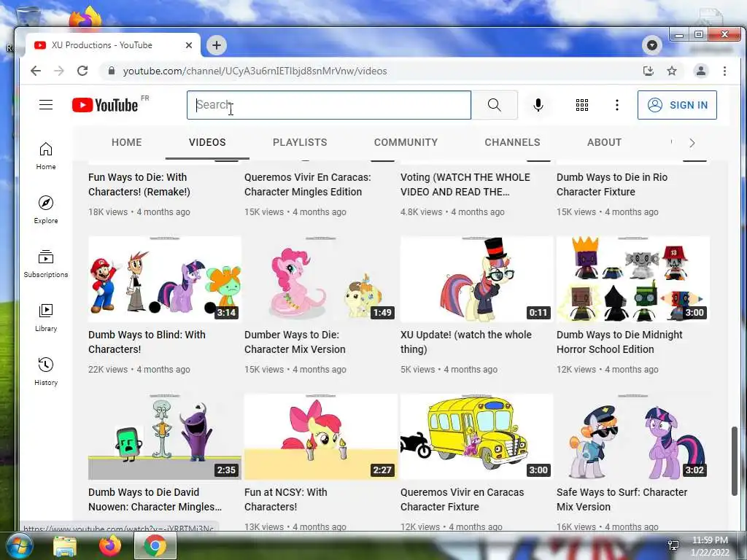Click the search magnifier button
This screenshot has height=560, width=747.
tap(494, 105)
